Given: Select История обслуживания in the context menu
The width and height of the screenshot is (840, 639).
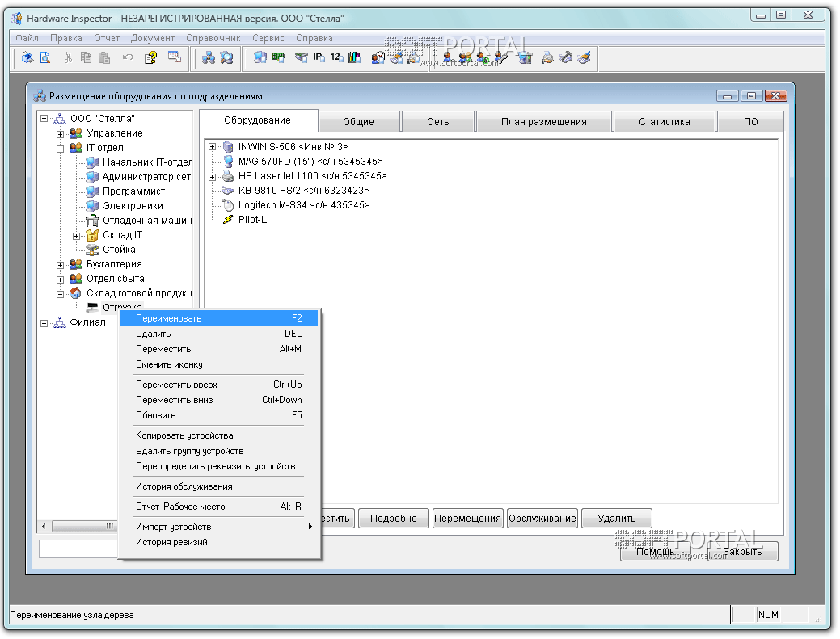Looking at the screenshot, I should point(219,486).
